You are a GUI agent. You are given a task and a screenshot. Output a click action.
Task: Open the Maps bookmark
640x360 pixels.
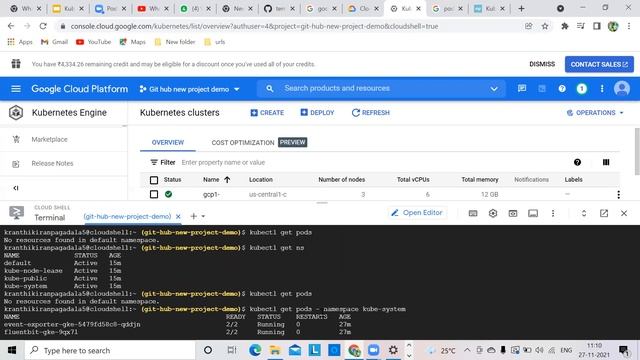click(x=132, y=42)
